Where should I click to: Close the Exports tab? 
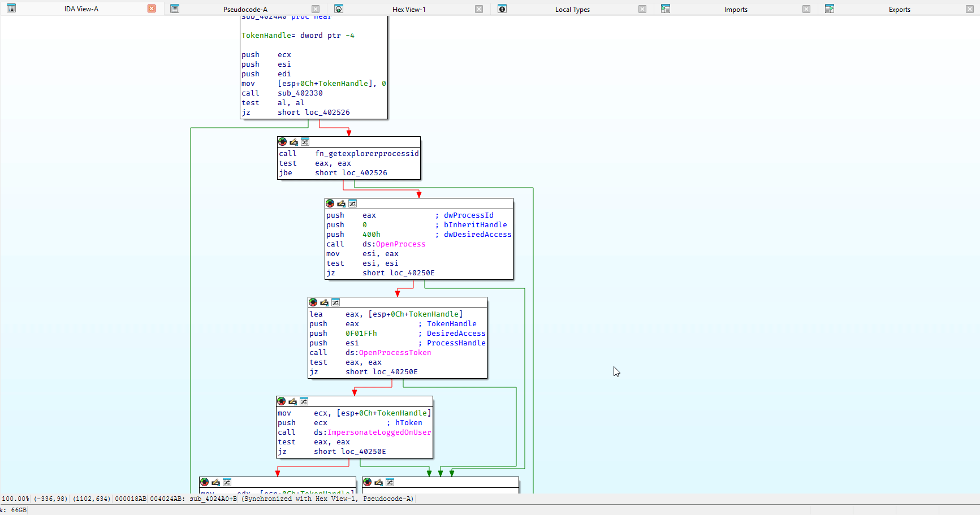coord(970,9)
